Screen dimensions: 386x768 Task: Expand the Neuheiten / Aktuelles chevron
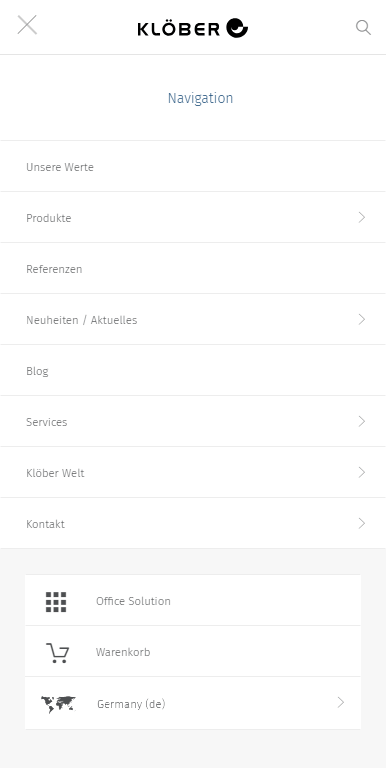[362, 319]
